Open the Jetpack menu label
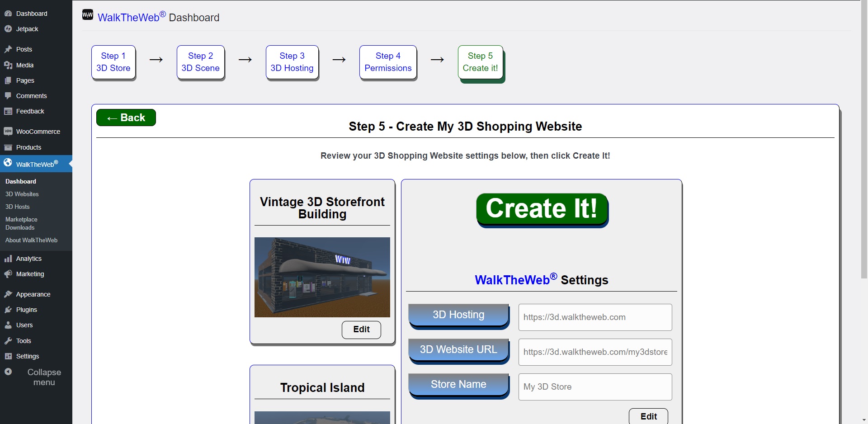868x424 pixels. (27, 29)
